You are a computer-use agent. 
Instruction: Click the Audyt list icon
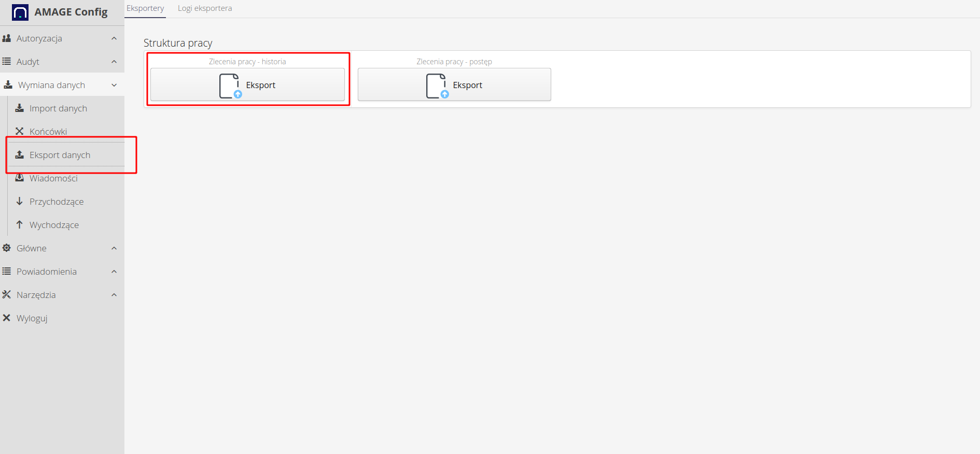tap(7, 62)
